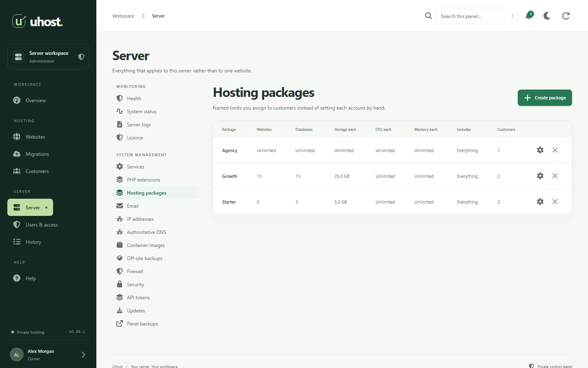The width and height of the screenshot is (588, 368).
Task: Click the Customers people icon
Action: click(17, 171)
